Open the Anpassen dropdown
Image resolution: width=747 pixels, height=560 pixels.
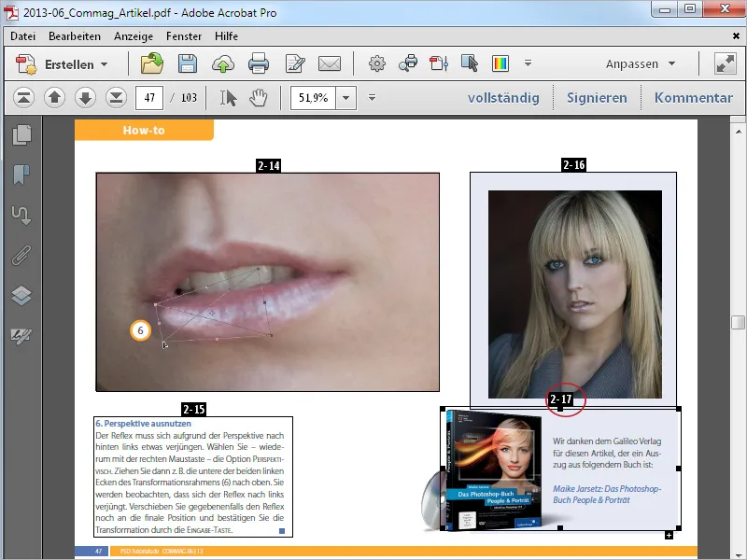(x=641, y=63)
